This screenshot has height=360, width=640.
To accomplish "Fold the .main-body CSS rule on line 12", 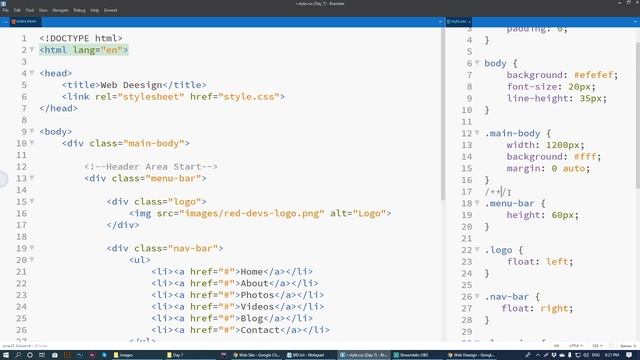I will pyautogui.click(x=477, y=133).
